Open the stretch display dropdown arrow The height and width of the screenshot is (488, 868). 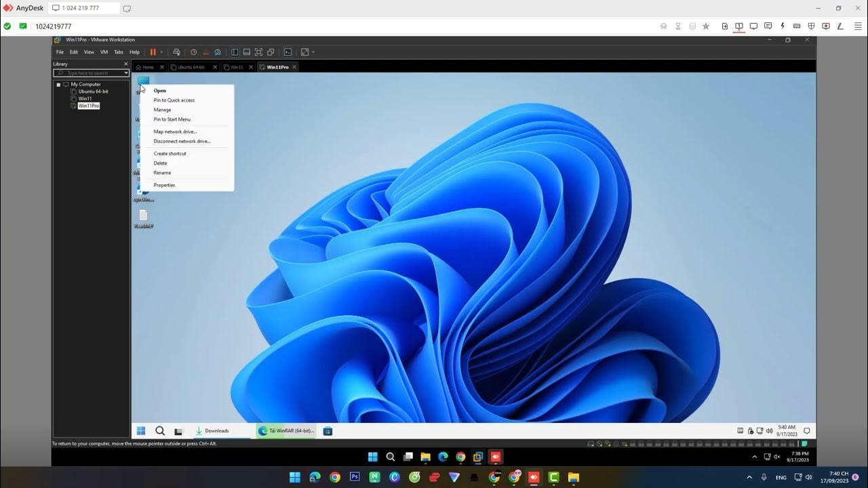pos(313,52)
